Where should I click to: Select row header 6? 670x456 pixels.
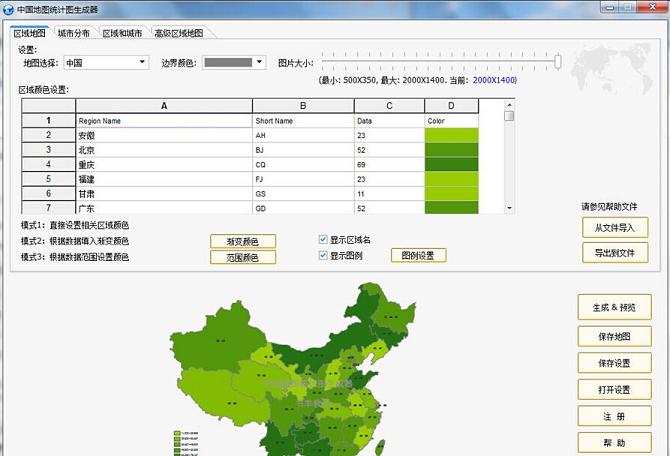point(48,193)
